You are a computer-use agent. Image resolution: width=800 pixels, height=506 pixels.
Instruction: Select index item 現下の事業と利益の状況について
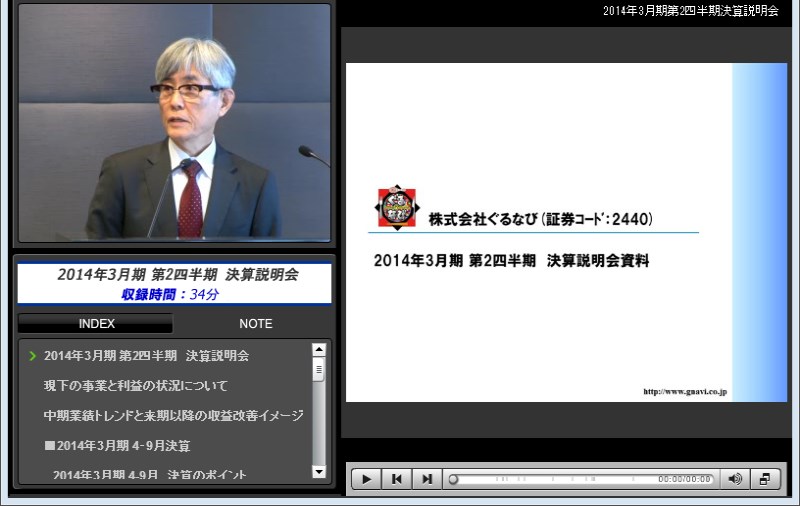click(136, 386)
